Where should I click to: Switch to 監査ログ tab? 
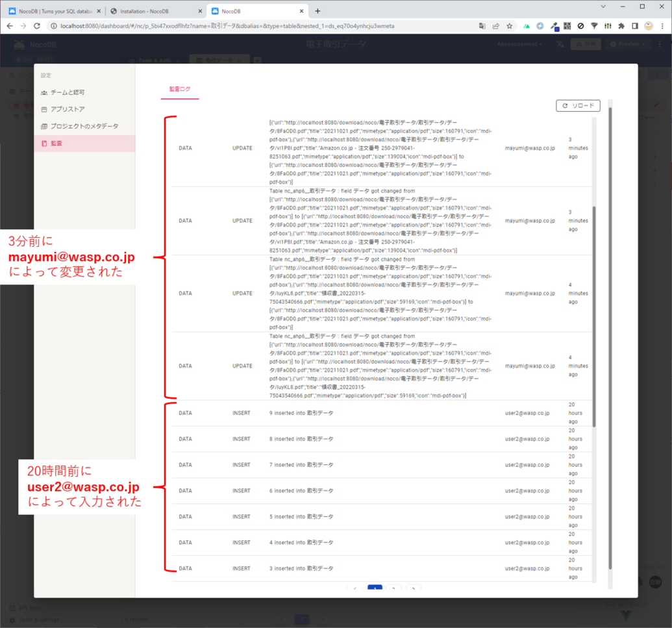[x=180, y=89]
